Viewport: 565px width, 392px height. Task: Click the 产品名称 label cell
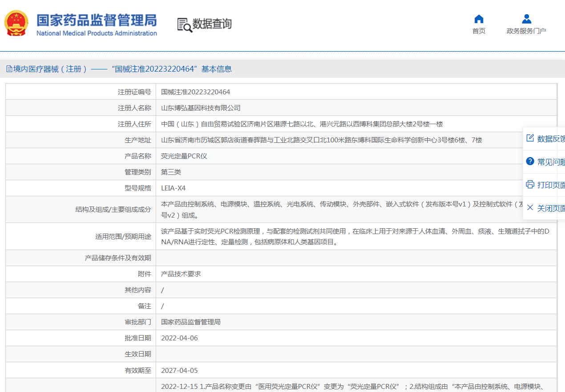click(81, 156)
